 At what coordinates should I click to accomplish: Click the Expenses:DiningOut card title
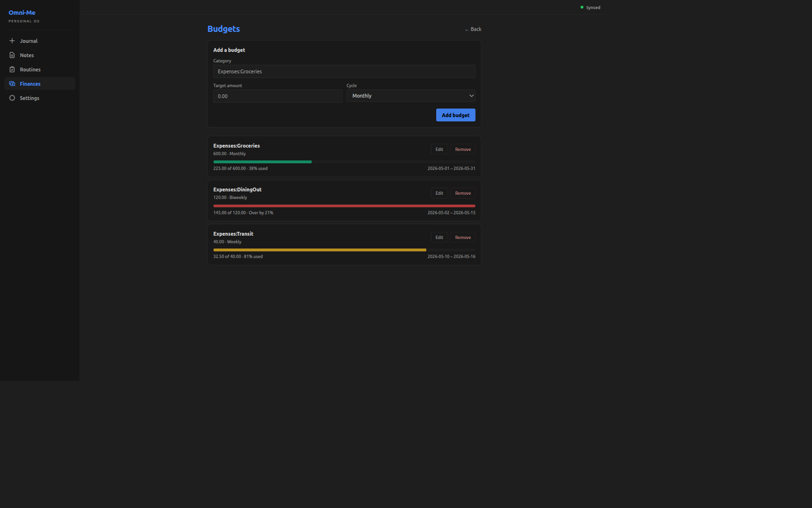(x=237, y=189)
